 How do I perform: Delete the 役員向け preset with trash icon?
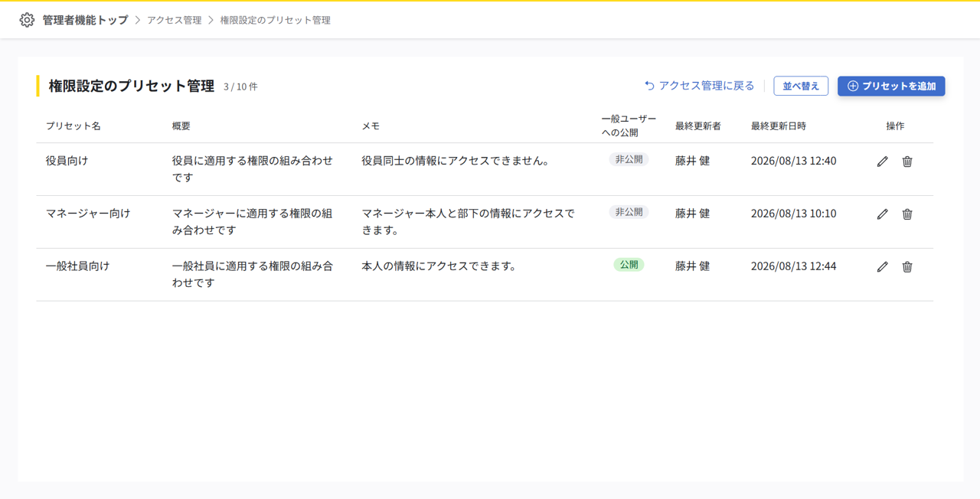(x=907, y=161)
